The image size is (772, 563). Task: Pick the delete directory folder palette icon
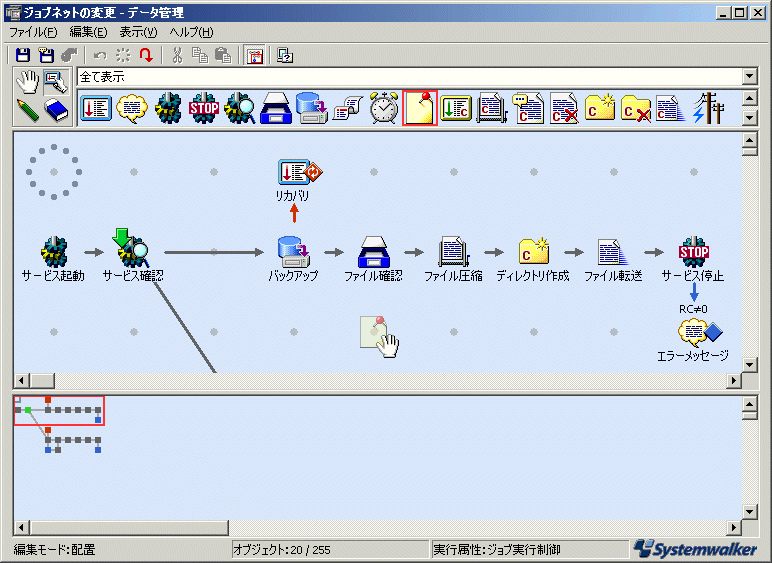pyautogui.click(x=635, y=108)
